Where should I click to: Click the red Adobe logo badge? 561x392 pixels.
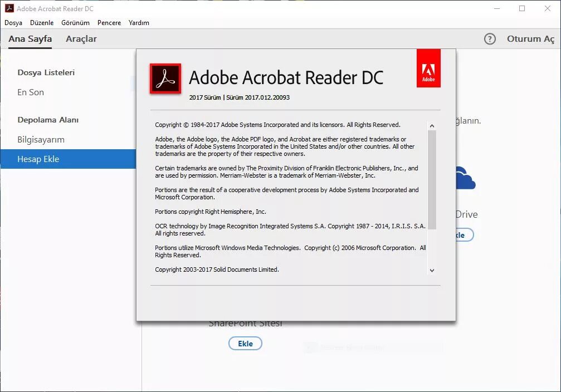(428, 68)
